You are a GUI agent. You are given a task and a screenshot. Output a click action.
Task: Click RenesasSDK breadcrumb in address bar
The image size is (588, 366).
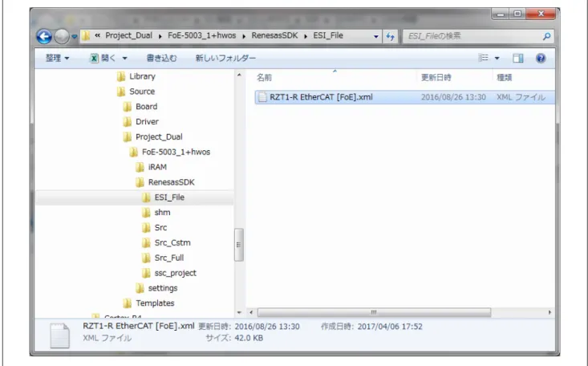coord(274,35)
